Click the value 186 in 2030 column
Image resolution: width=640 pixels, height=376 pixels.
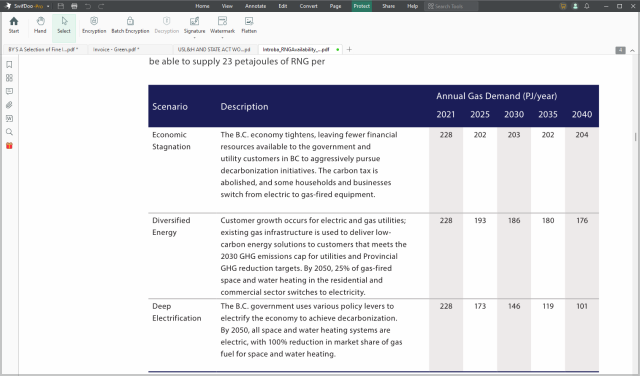tap(514, 220)
